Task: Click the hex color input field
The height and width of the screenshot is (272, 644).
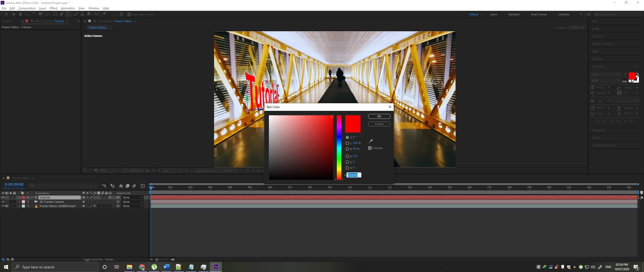Action: [x=353, y=175]
